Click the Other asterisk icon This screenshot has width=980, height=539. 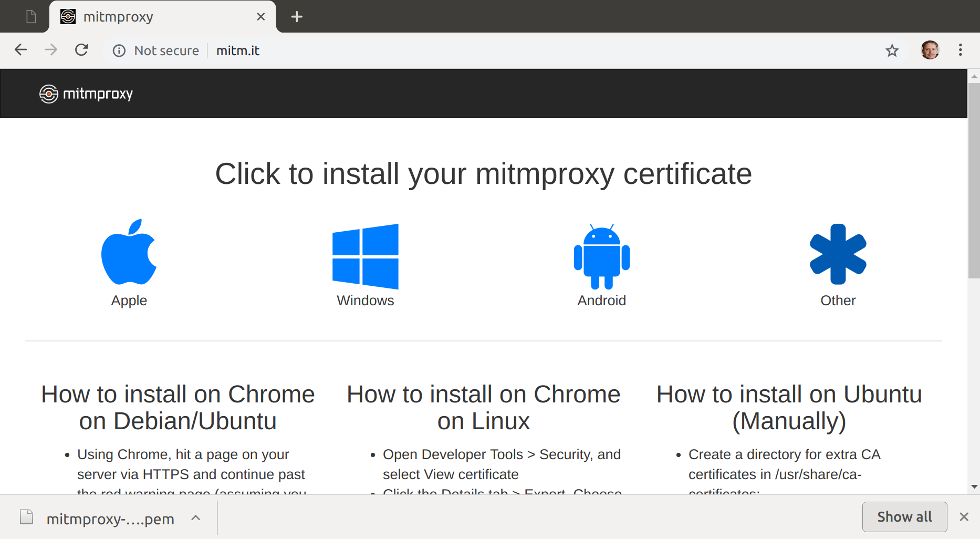pyautogui.click(x=838, y=254)
